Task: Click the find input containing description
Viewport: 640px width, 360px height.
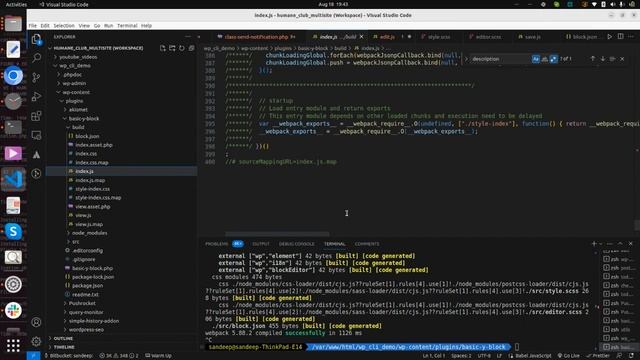Action: click(501, 59)
